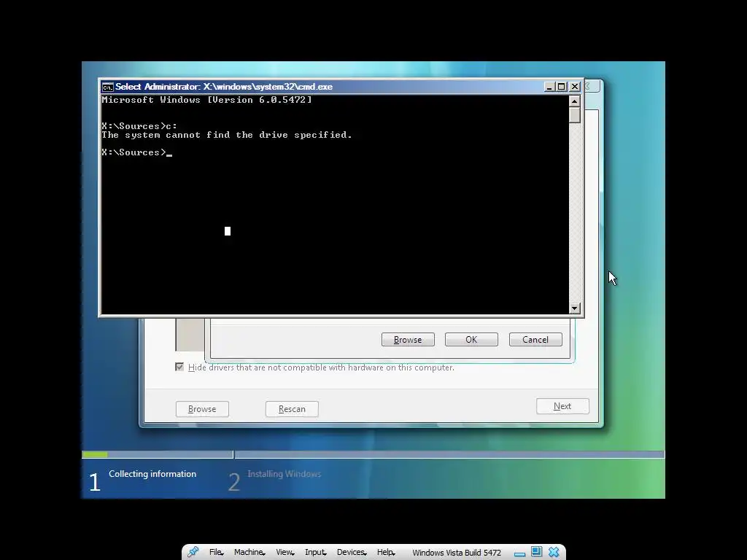The width and height of the screenshot is (747, 560).
Task: Click the lower Browse button in setup window
Action: 202,409
